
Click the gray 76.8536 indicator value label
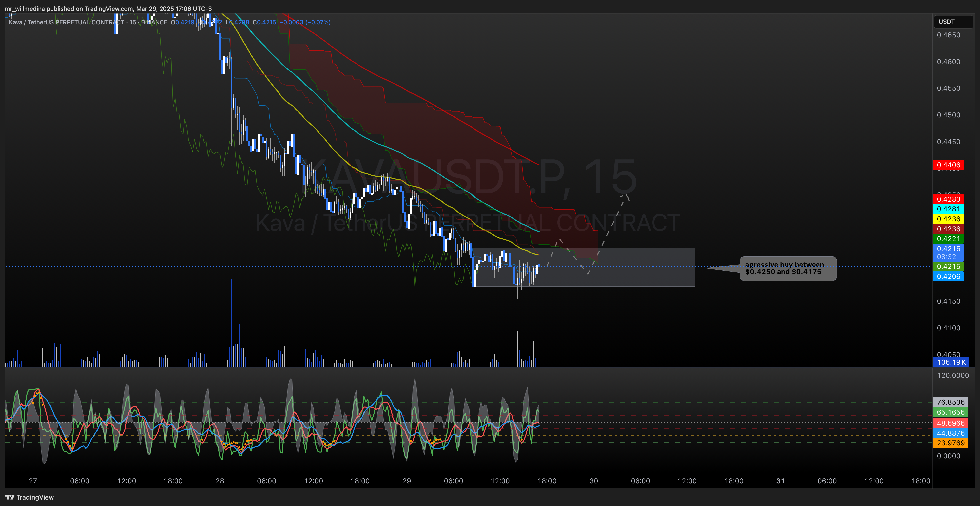click(x=950, y=402)
